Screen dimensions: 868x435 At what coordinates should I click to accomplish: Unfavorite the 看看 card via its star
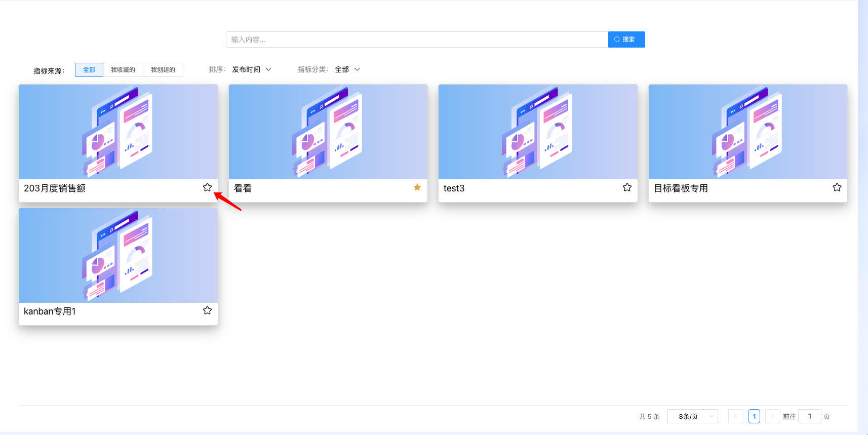point(417,187)
